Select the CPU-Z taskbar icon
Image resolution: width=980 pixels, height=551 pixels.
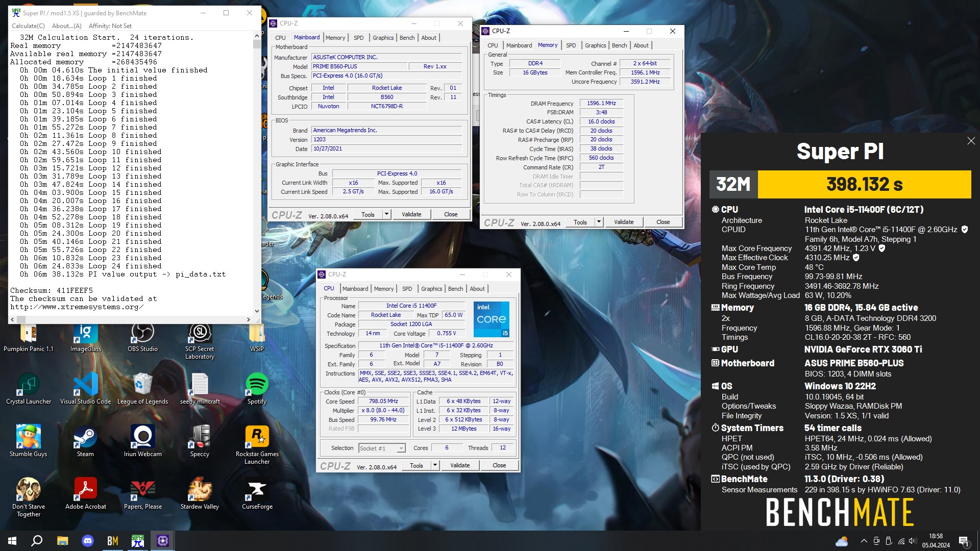click(163, 541)
